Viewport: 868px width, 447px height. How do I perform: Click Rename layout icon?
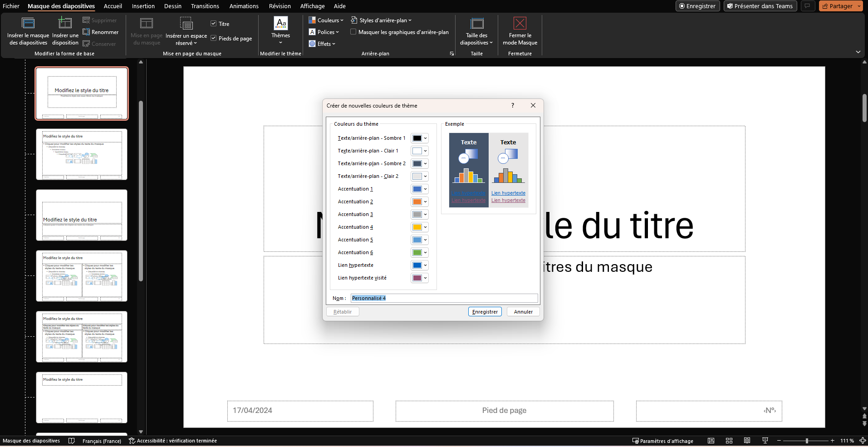click(x=86, y=32)
